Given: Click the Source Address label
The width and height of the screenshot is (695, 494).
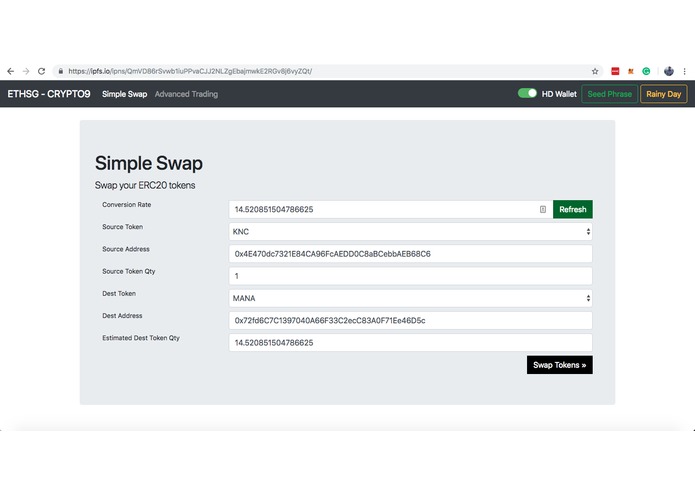Looking at the screenshot, I should (x=126, y=249).
